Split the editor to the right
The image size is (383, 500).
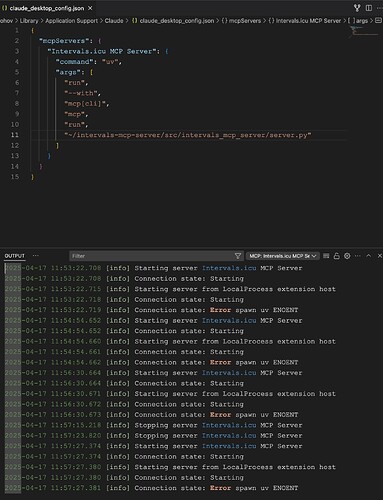(x=369, y=8)
